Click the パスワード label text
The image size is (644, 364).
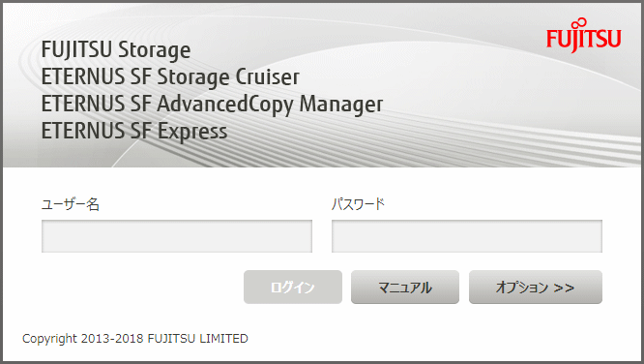pyautogui.click(x=358, y=204)
